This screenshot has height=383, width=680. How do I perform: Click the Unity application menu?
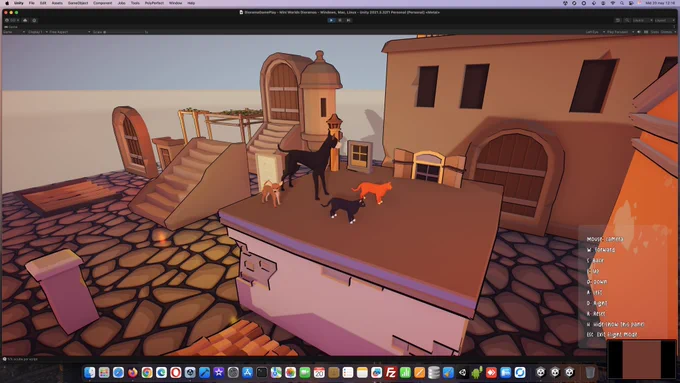(19, 3)
